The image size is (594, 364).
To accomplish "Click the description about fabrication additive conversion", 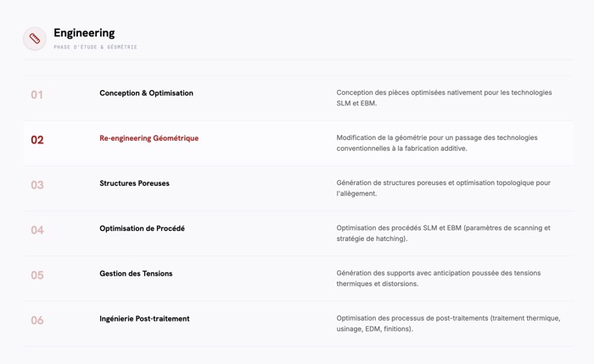I will [437, 143].
